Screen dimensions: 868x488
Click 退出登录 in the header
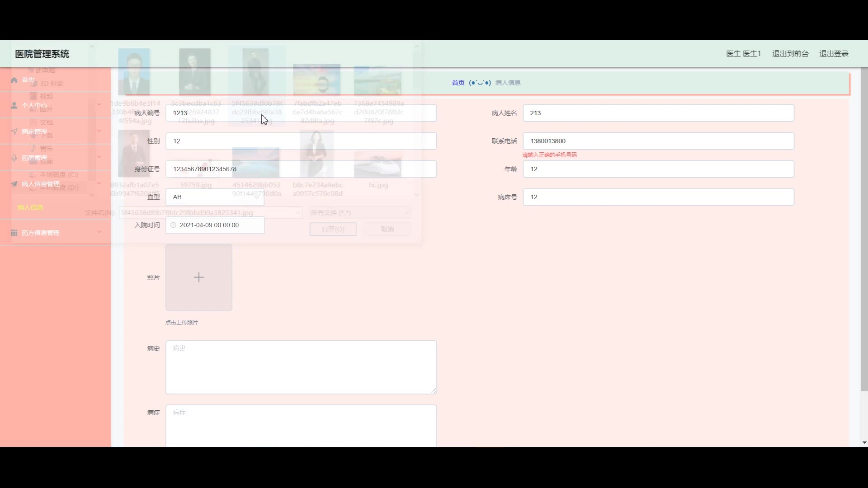[x=834, y=54]
